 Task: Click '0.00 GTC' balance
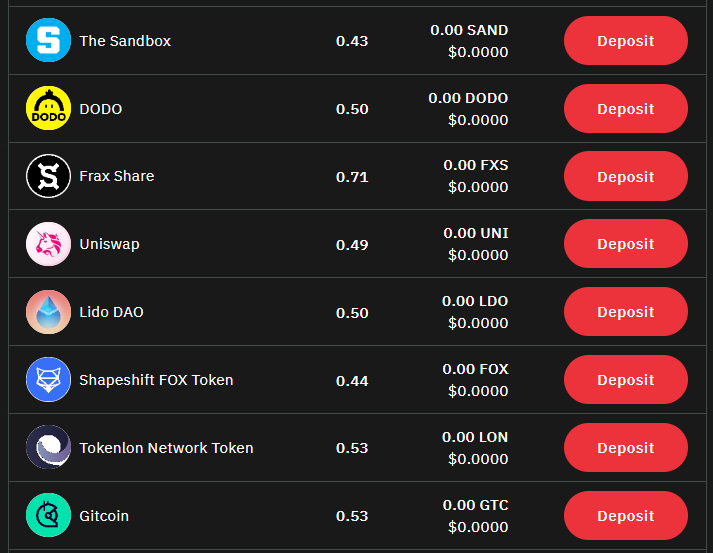pos(476,505)
